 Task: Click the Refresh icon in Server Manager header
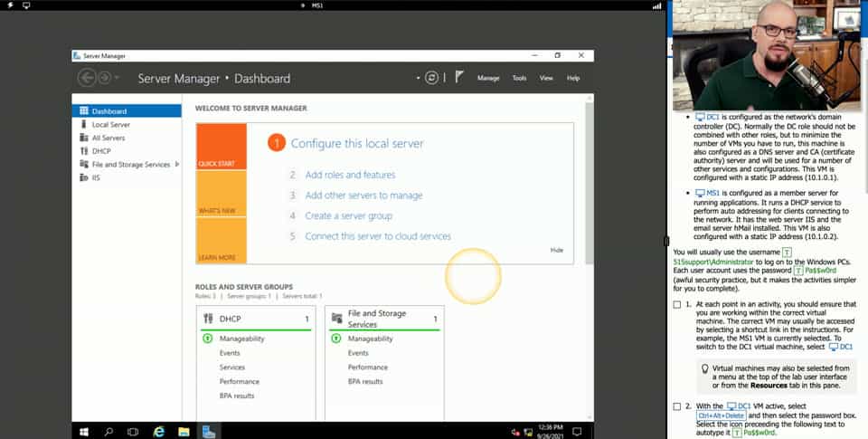(x=432, y=78)
